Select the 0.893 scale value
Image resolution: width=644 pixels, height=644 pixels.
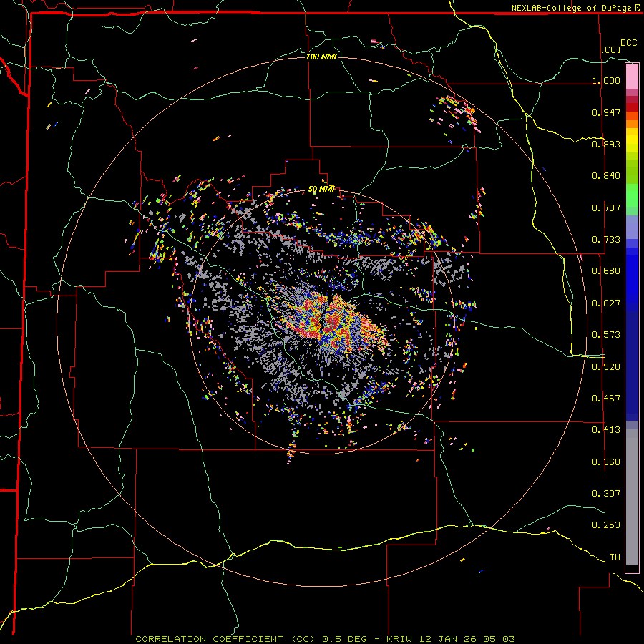point(606,144)
